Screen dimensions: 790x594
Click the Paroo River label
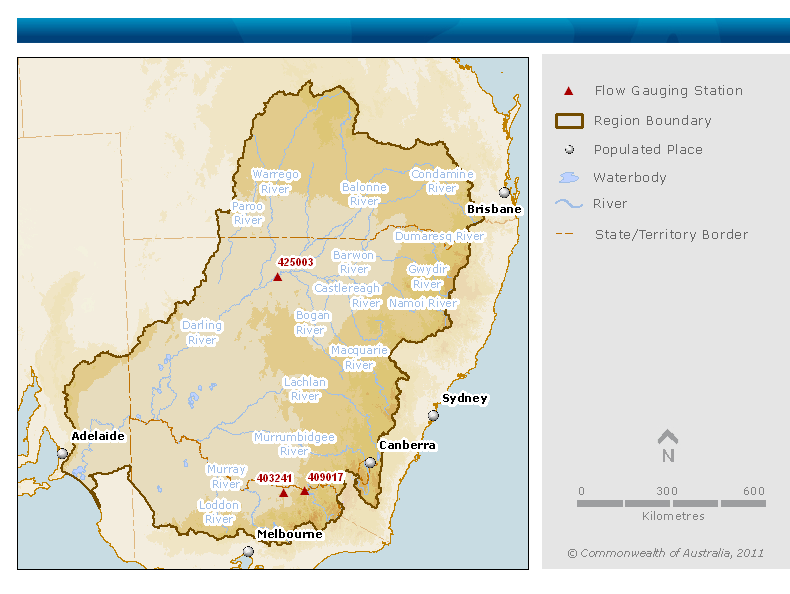point(247,213)
